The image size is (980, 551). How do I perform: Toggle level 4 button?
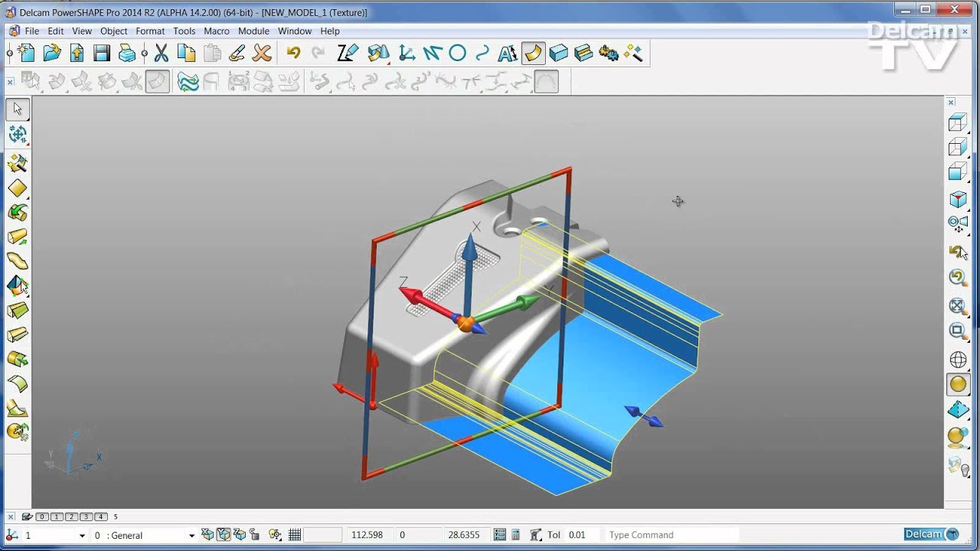click(x=100, y=517)
